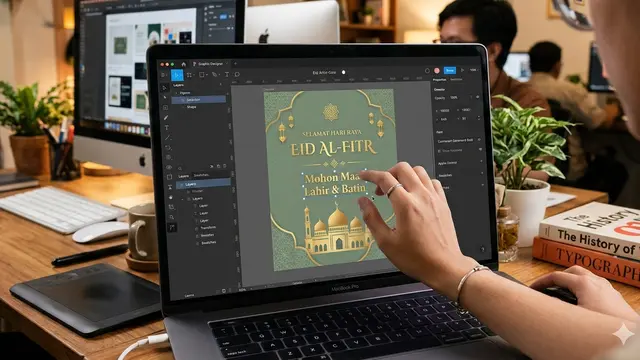Click the align/distribute icon in top toolbar
Screen dimensions: 640x360
click(189, 75)
